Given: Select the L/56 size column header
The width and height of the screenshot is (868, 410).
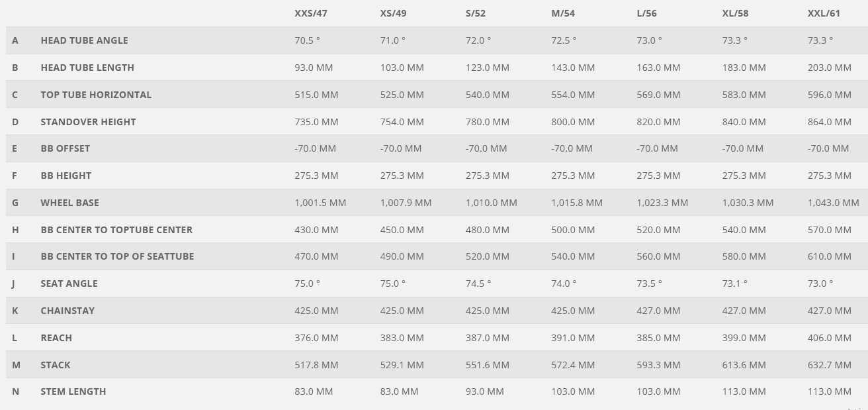Looking at the screenshot, I should coord(646,13).
